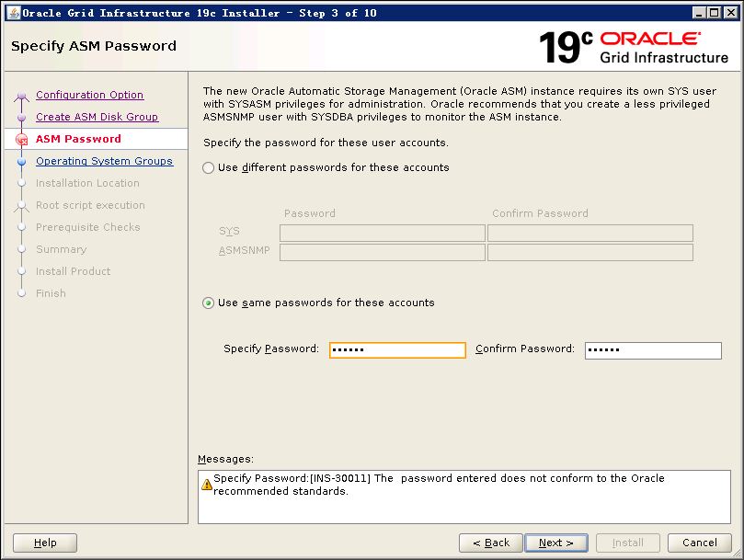Click the INS-30011 warning message text
The width and height of the screenshot is (744, 560).
click(x=439, y=485)
